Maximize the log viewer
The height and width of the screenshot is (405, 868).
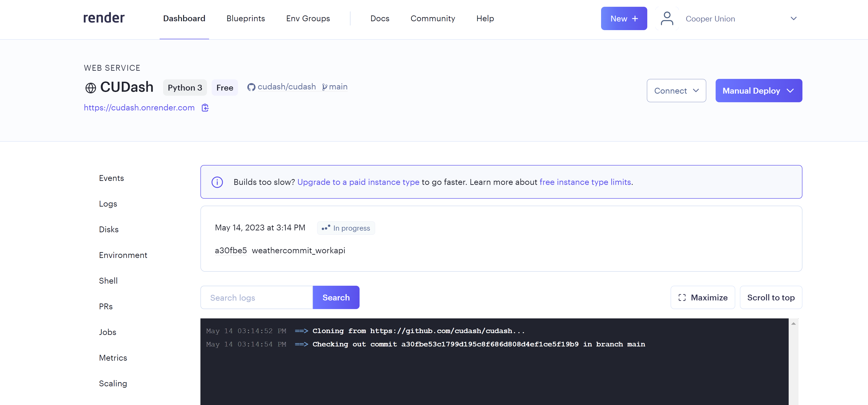703,297
